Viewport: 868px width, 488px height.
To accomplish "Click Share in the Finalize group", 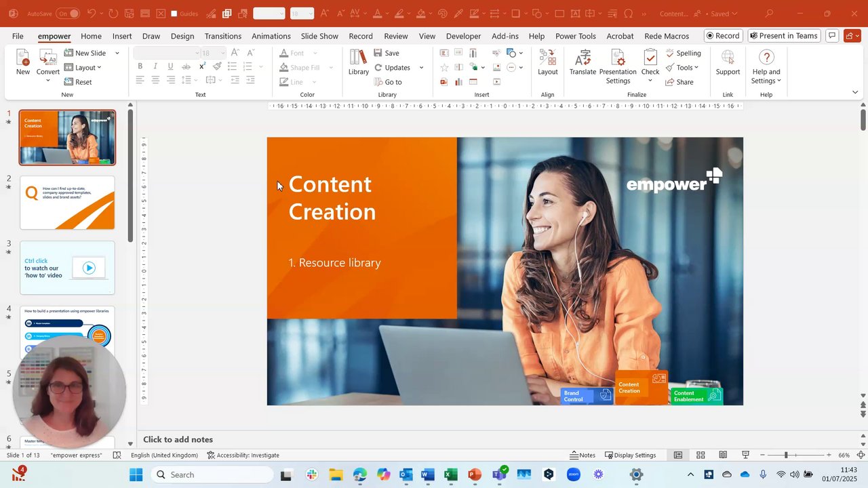I will point(679,82).
